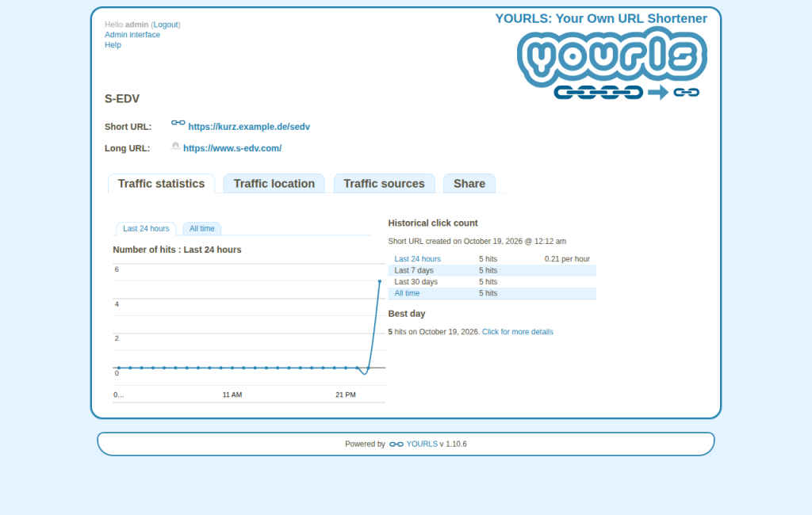
Task: Click the 'Click for more details' link
Action: [518, 332]
